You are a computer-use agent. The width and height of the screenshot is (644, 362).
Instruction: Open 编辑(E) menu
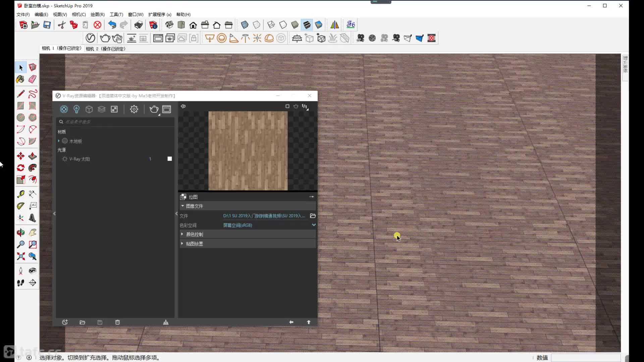click(41, 14)
